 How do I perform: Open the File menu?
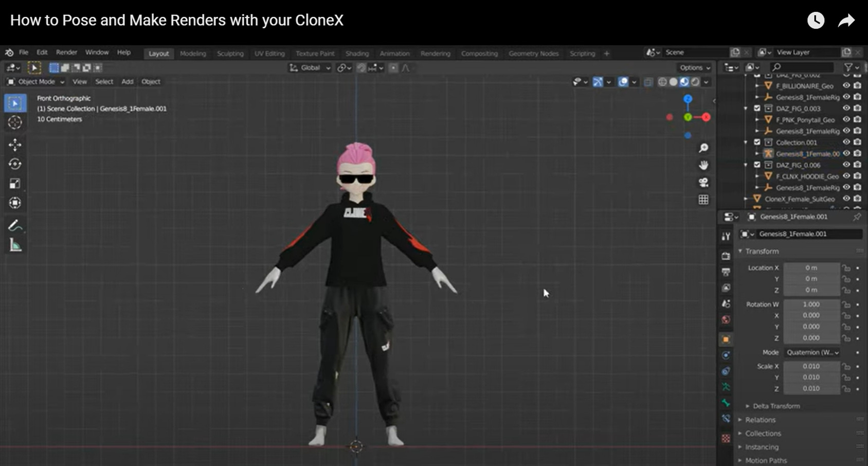point(24,52)
